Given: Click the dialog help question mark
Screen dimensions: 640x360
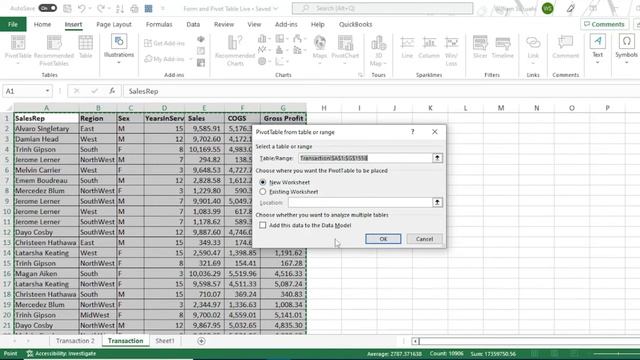Looking at the screenshot, I should tap(413, 132).
